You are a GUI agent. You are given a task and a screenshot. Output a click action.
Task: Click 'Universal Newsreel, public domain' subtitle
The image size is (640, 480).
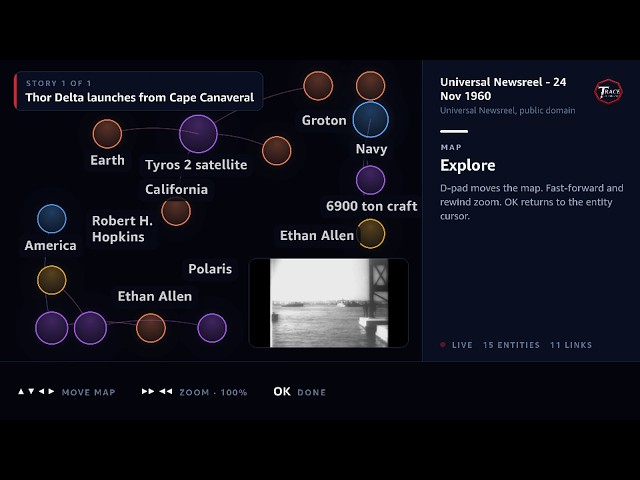(507, 110)
